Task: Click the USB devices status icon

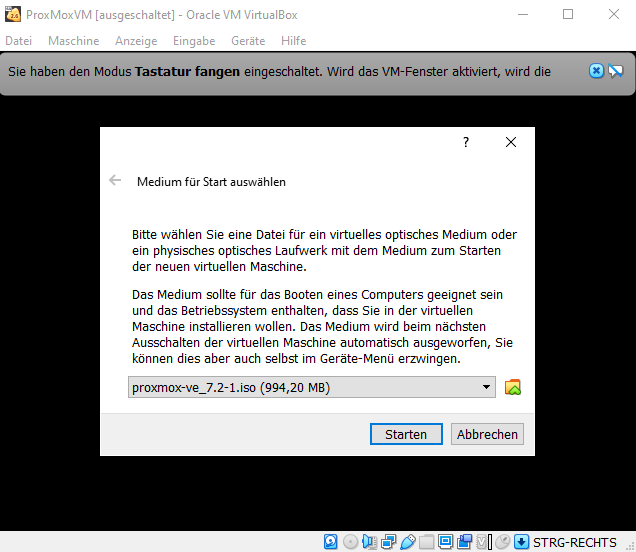Action: tap(407, 542)
